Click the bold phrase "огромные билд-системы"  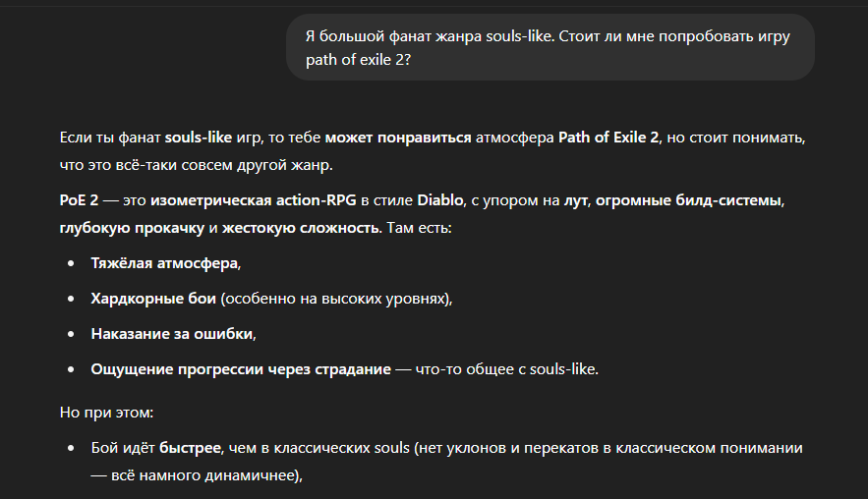[x=689, y=200]
